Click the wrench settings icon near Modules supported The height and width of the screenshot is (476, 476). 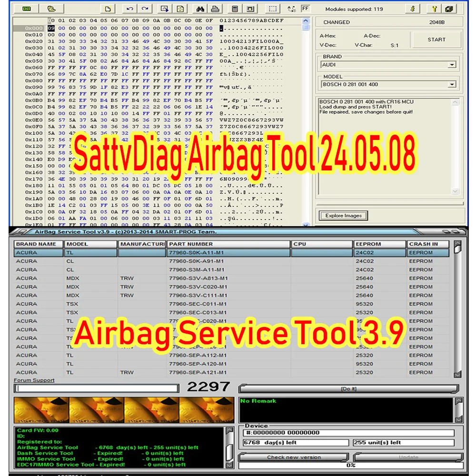coord(434,8)
